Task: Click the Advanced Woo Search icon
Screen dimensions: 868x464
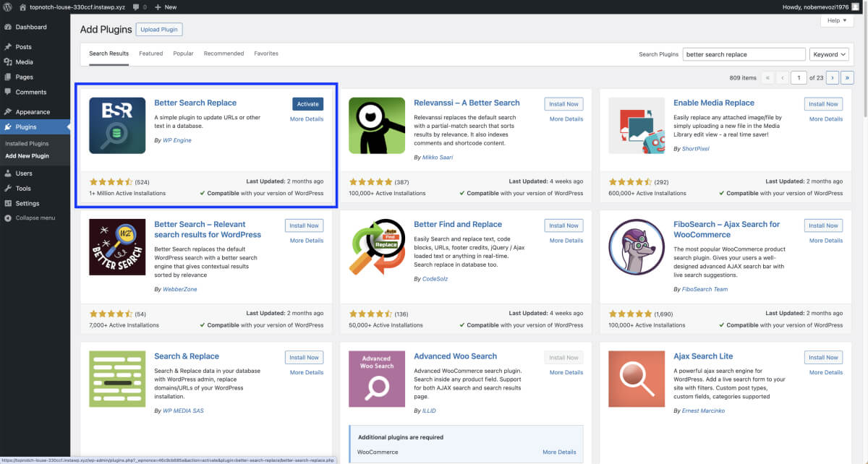Action: [x=377, y=379]
